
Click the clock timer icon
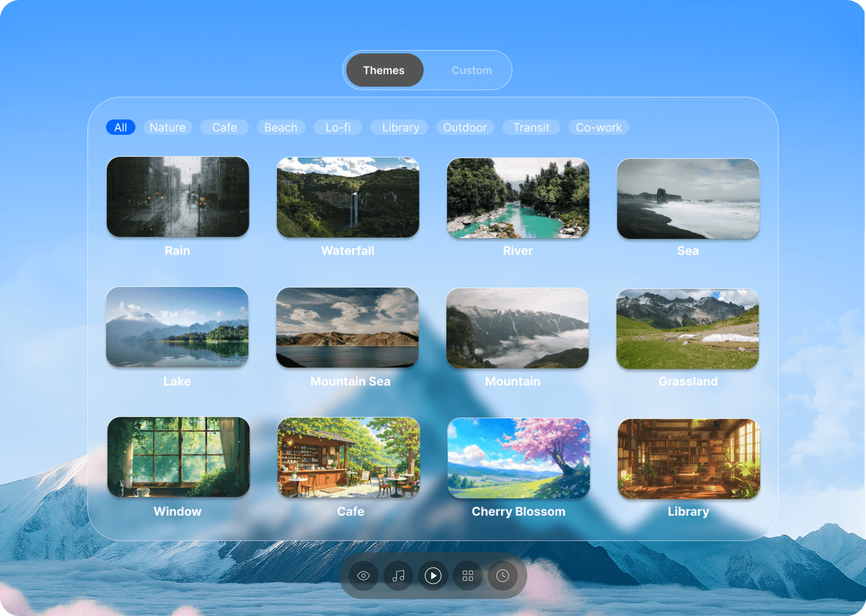click(x=503, y=576)
